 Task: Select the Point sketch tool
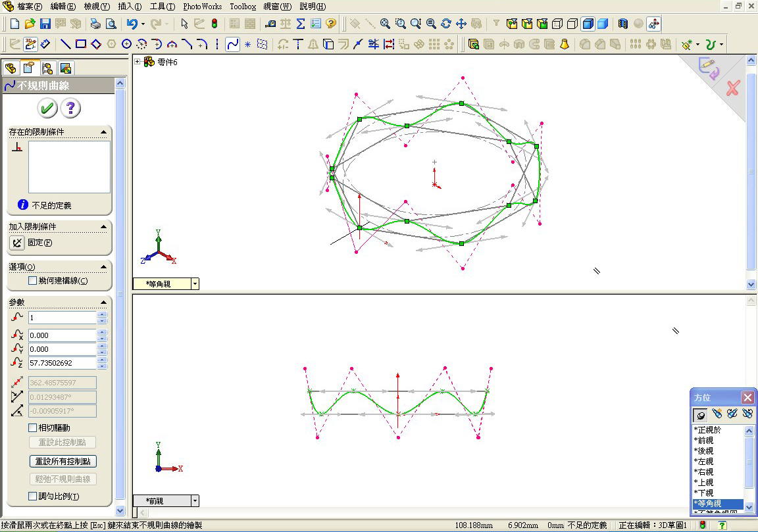coord(247,44)
